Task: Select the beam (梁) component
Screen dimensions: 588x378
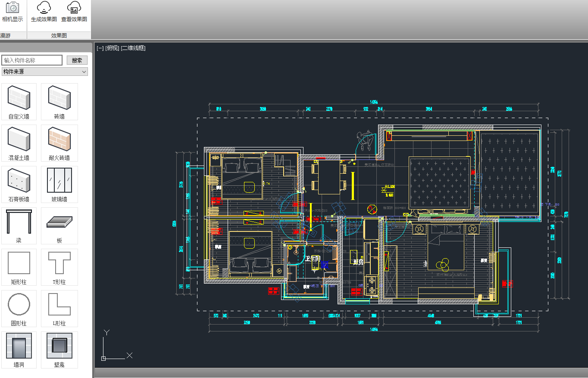Action: click(19, 226)
